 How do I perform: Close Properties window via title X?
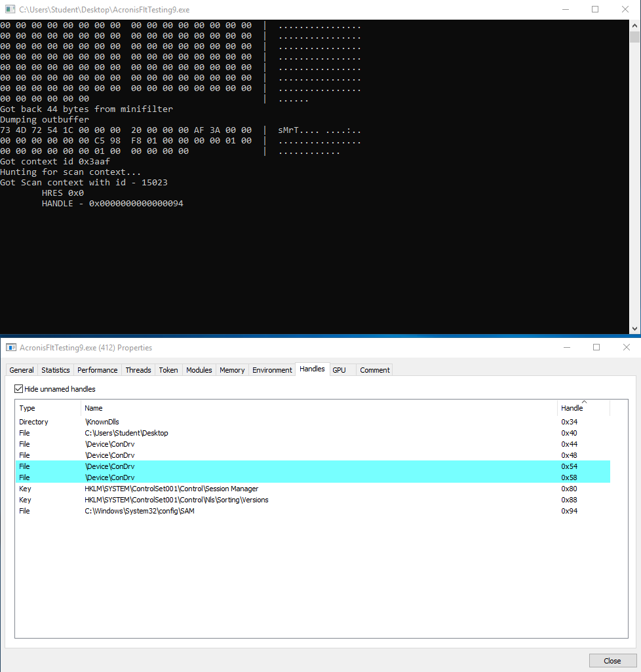click(627, 347)
